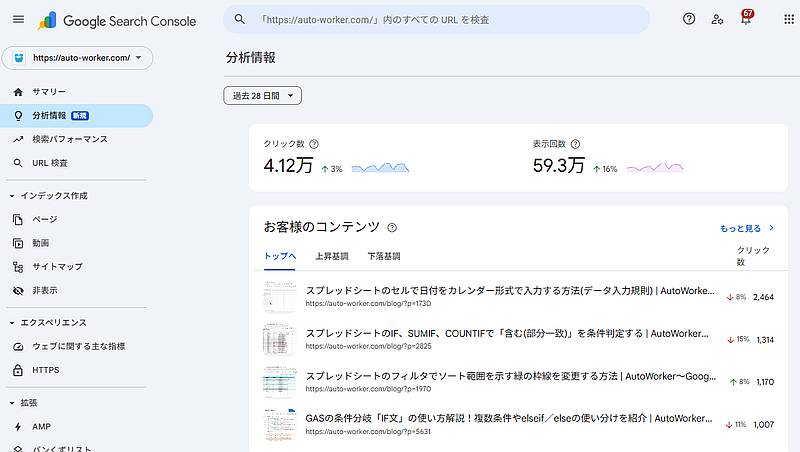Screen dimensions: 800x452
Task: Click the ページ pages icon
Action: 18,219
